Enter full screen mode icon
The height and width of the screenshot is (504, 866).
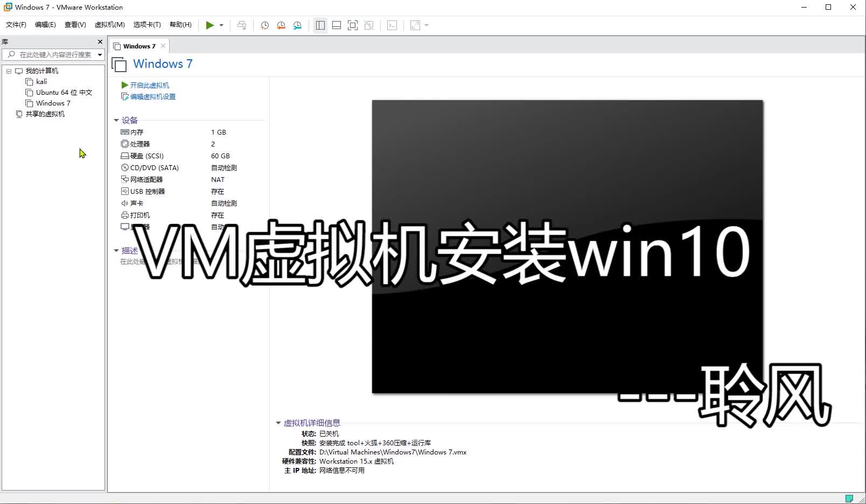click(x=353, y=25)
